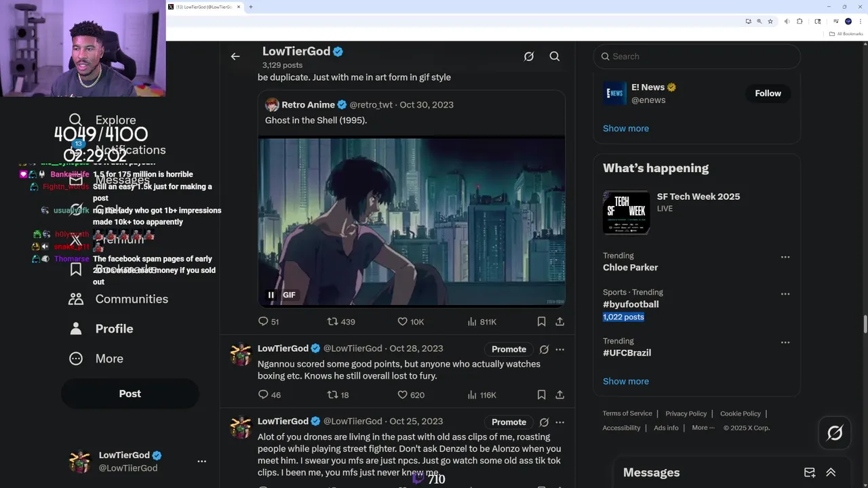Show more who-to-follow suggestions
Image resolution: width=868 pixels, height=488 pixels.
coord(626,128)
